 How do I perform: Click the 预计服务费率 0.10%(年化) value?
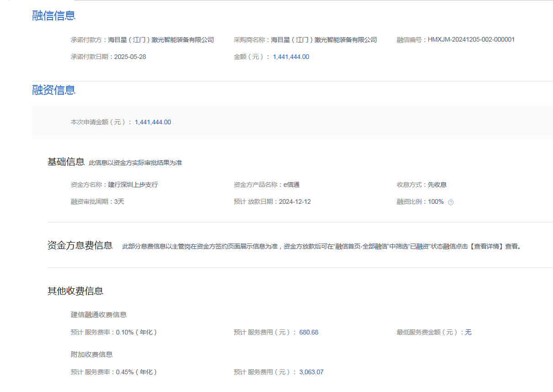coord(137,332)
